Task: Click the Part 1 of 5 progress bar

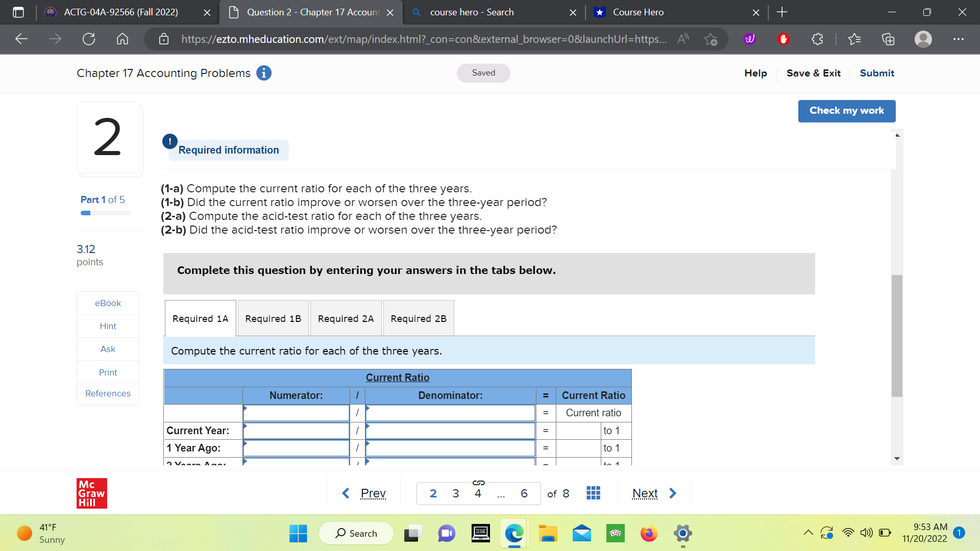Action: point(105,213)
